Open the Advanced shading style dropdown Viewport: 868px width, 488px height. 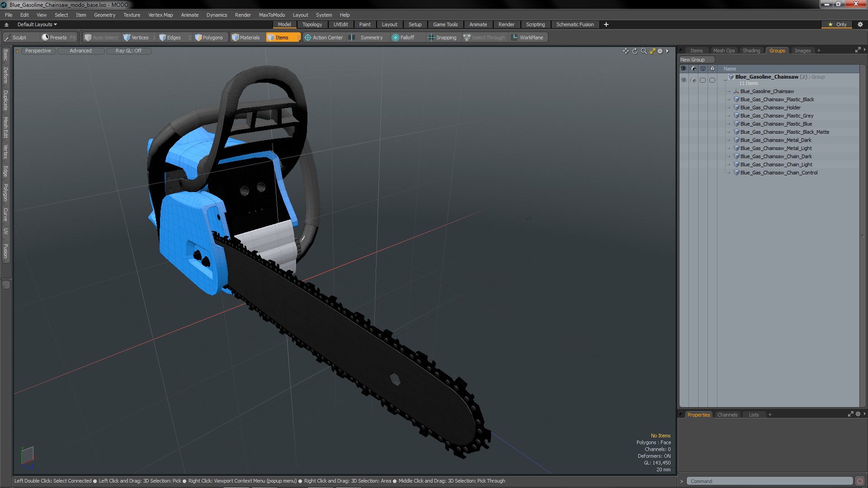(80, 51)
